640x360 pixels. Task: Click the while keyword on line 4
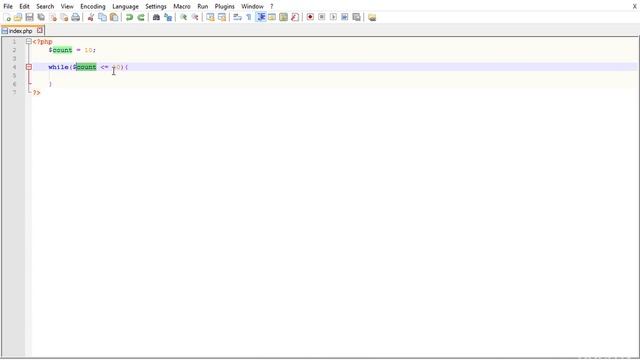click(x=58, y=67)
